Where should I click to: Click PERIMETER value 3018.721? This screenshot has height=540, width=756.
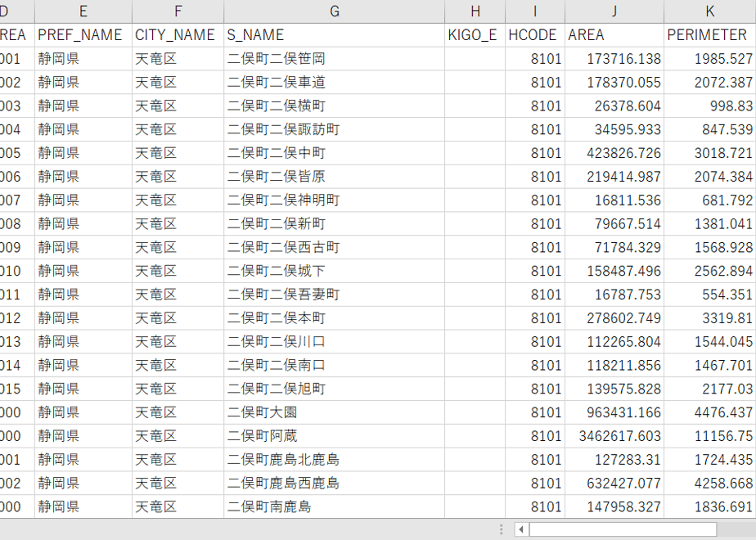click(709, 153)
